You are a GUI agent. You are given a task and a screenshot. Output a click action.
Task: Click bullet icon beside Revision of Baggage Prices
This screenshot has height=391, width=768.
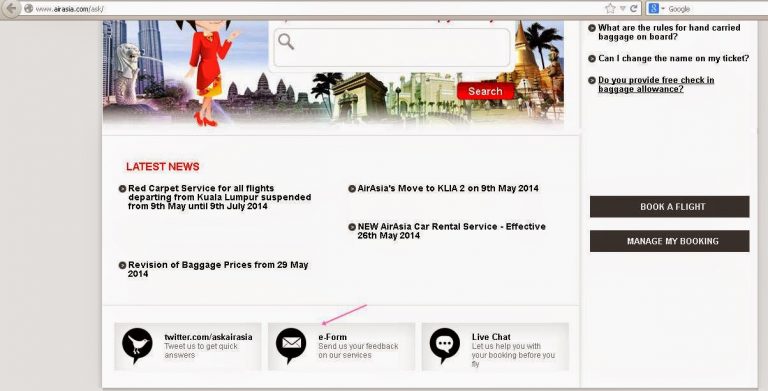click(x=122, y=265)
